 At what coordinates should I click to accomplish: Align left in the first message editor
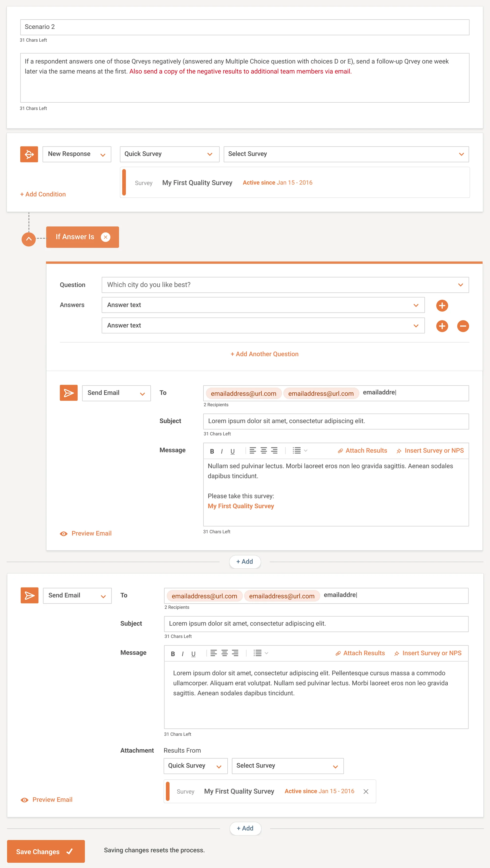pos(253,451)
